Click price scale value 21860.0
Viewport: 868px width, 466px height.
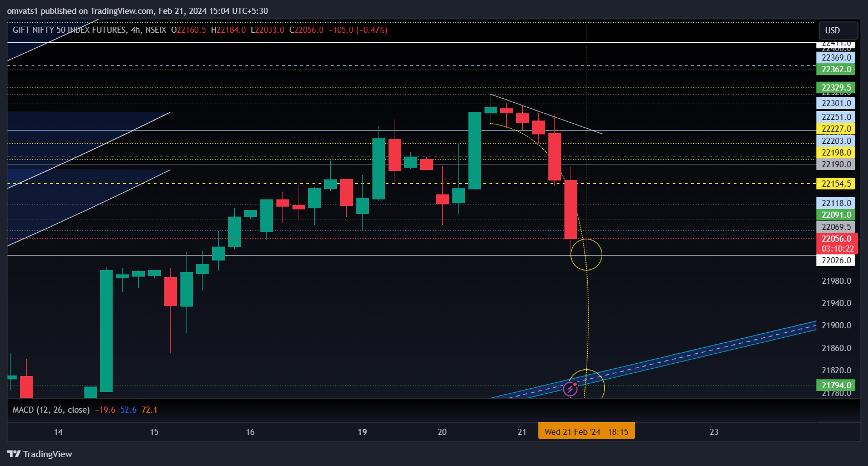coord(836,348)
